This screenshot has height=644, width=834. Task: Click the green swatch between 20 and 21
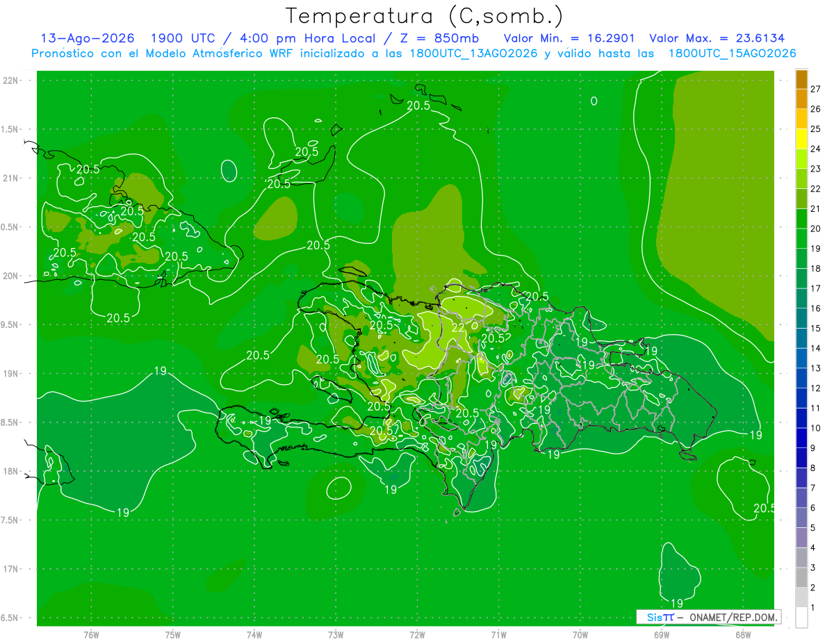[x=801, y=218]
